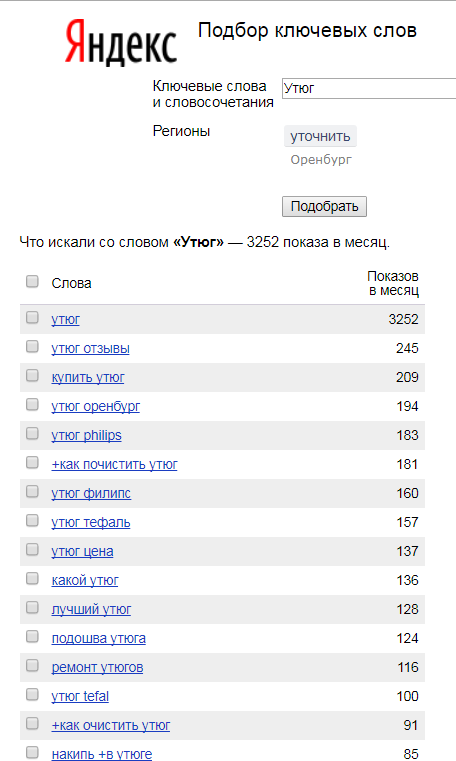Click the утюг цена link
The image size is (456, 761).
tap(82, 551)
